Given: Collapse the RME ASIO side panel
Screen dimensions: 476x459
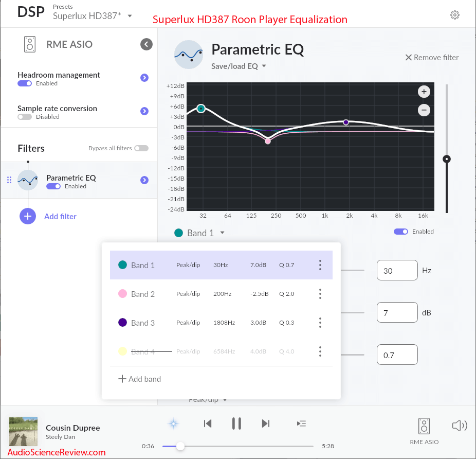Looking at the screenshot, I should click(x=147, y=44).
